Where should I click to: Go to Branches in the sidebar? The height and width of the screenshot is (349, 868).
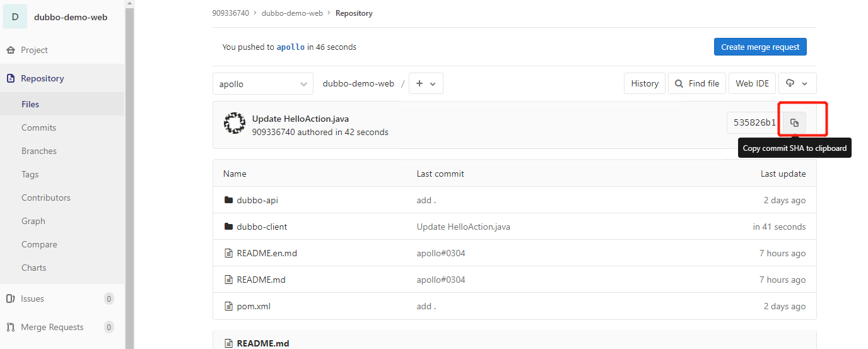click(x=39, y=151)
